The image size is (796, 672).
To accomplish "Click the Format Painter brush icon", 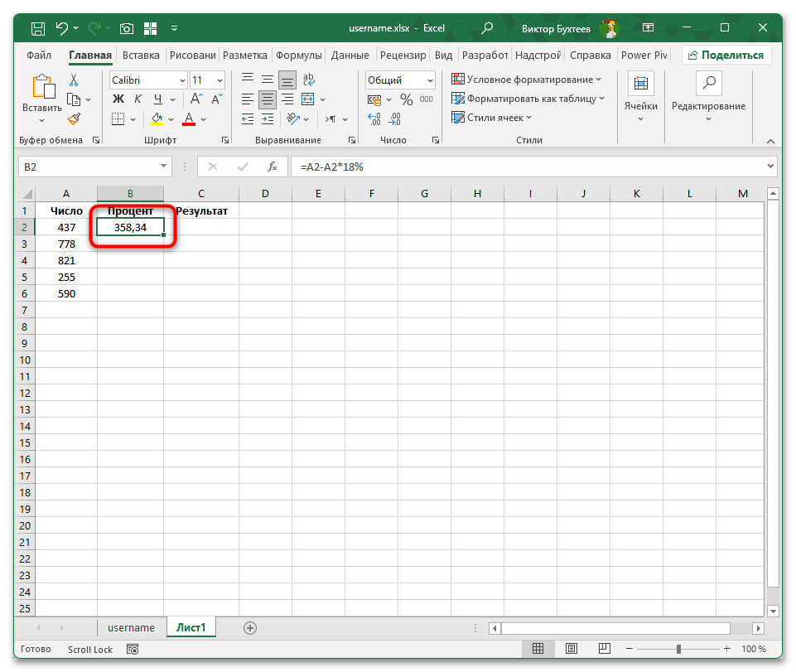I will point(73,120).
